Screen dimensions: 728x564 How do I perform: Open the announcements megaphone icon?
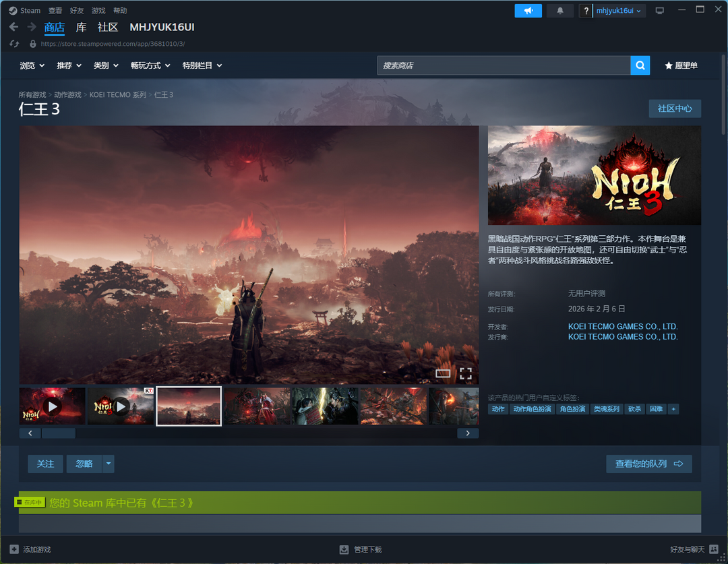528,11
